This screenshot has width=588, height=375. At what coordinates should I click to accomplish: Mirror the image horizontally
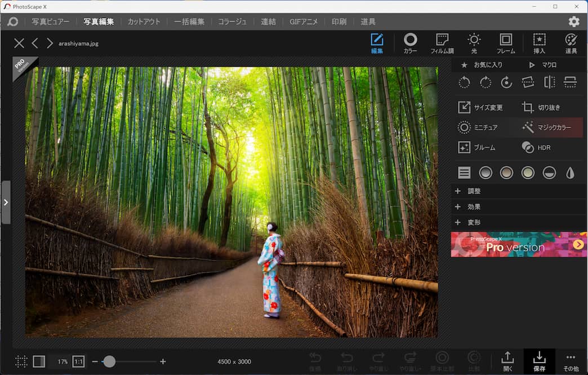click(x=549, y=82)
